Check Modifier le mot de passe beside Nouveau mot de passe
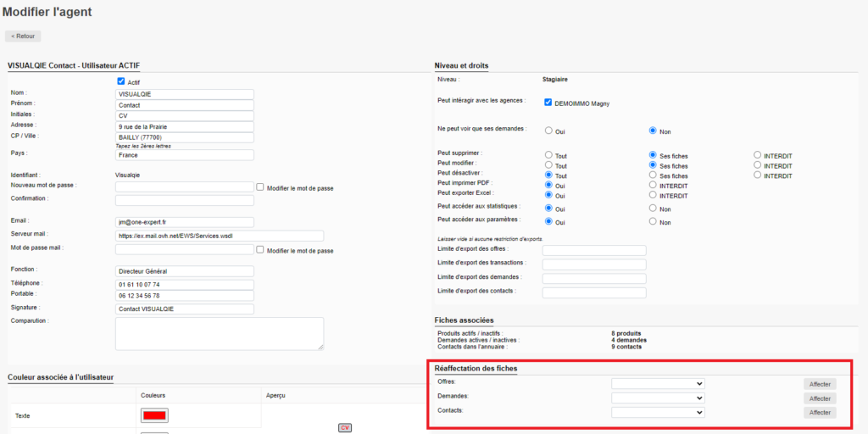 (260, 186)
